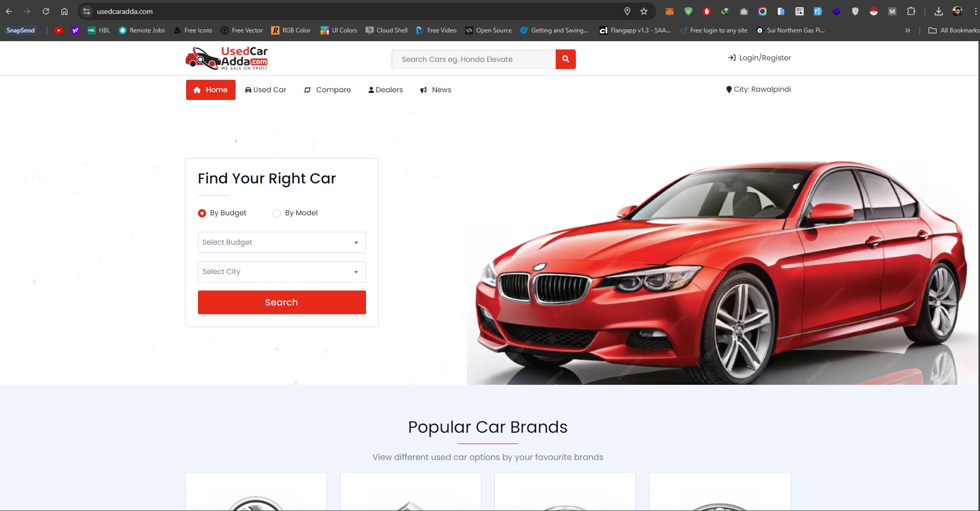Image resolution: width=980 pixels, height=511 pixels.
Task: Click the Login/Register link
Action: tap(759, 58)
